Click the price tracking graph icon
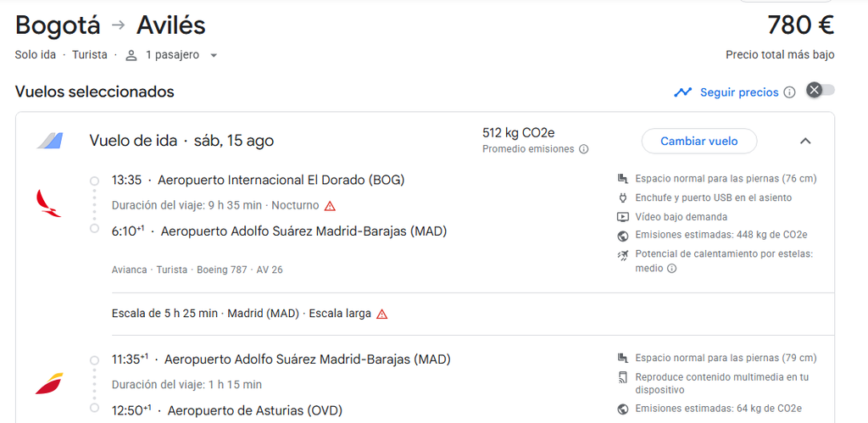The width and height of the screenshot is (868, 423). [682, 92]
